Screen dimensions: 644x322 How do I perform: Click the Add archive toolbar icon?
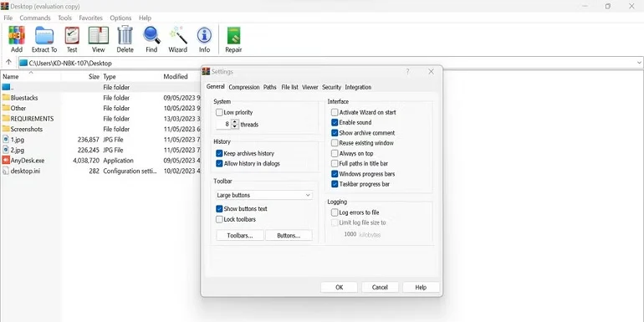(x=17, y=35)
